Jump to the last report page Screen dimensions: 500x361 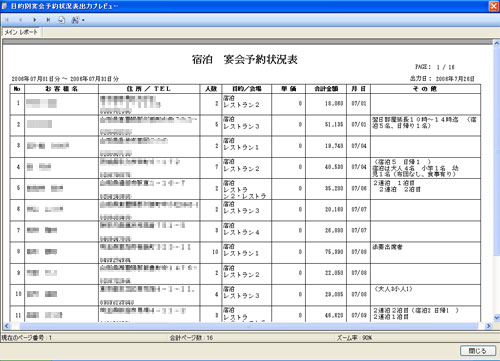(x=48, y=20)
